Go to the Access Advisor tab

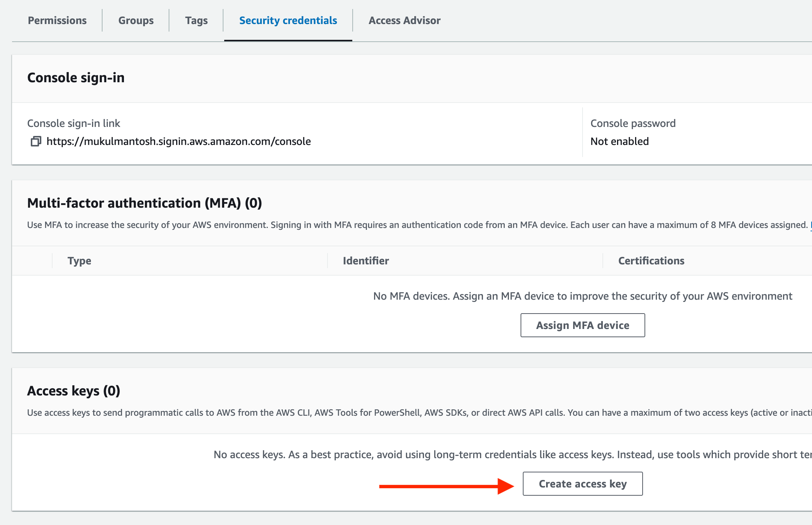404,21
